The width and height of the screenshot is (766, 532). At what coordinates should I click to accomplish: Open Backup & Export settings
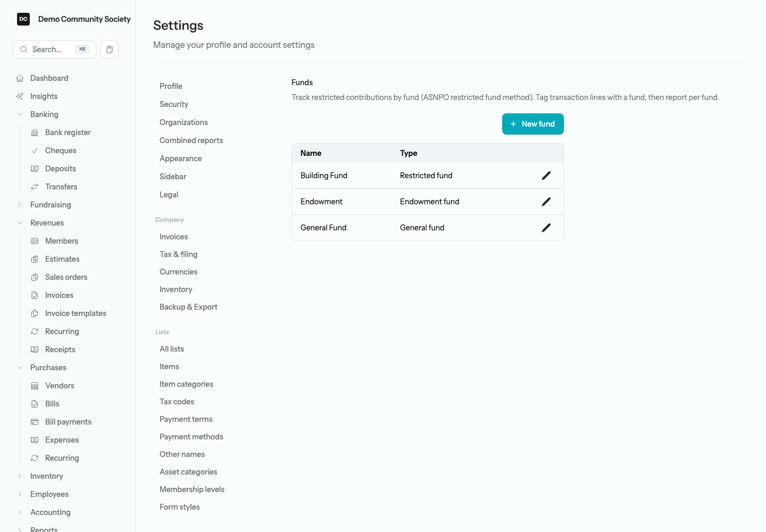[x=188, y=307]
